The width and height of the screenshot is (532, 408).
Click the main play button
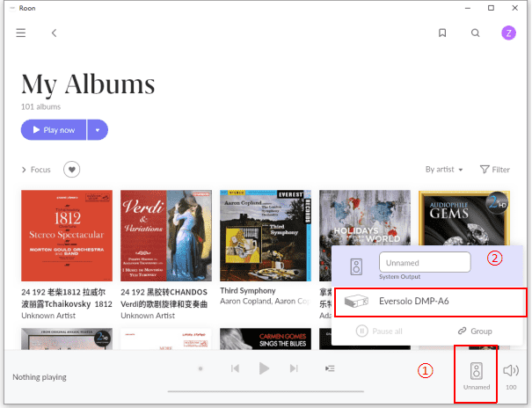(x=264, y=368)
